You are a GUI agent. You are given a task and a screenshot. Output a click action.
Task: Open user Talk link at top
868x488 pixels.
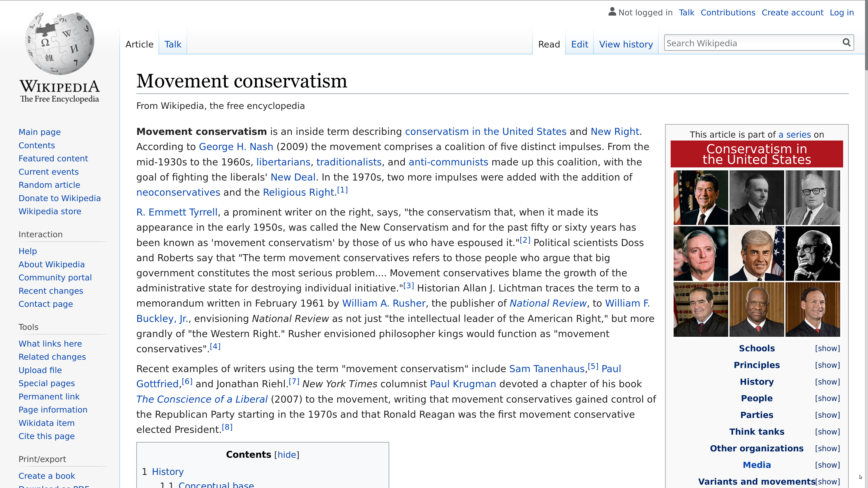686,12
